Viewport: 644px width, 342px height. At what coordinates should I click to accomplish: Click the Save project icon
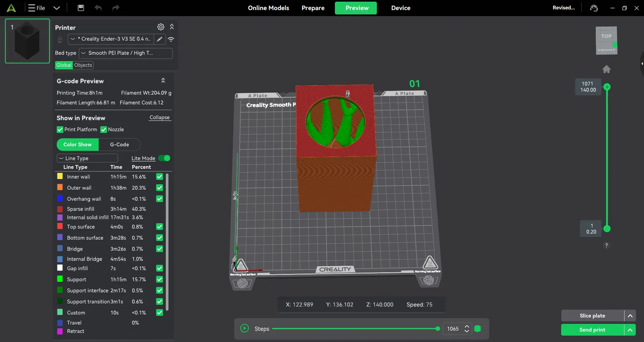[81, 8]
